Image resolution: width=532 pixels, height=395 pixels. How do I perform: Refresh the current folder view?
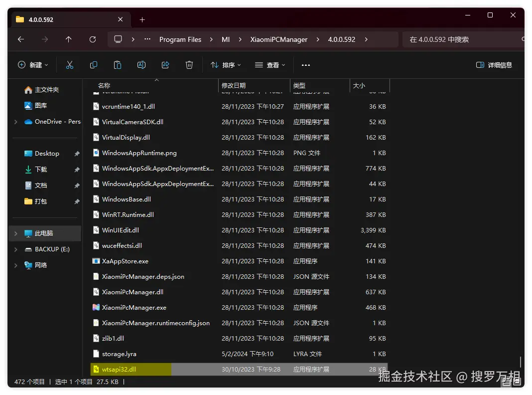tap(93, 39)
